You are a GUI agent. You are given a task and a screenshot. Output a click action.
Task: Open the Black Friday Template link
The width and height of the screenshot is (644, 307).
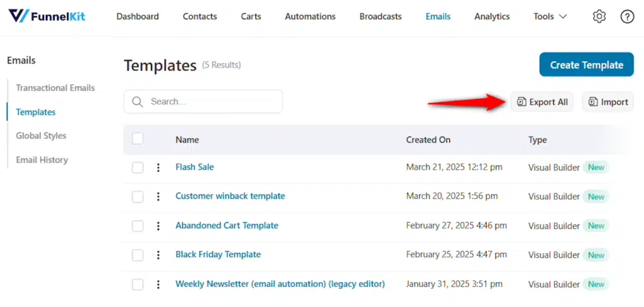coord(218,254)
